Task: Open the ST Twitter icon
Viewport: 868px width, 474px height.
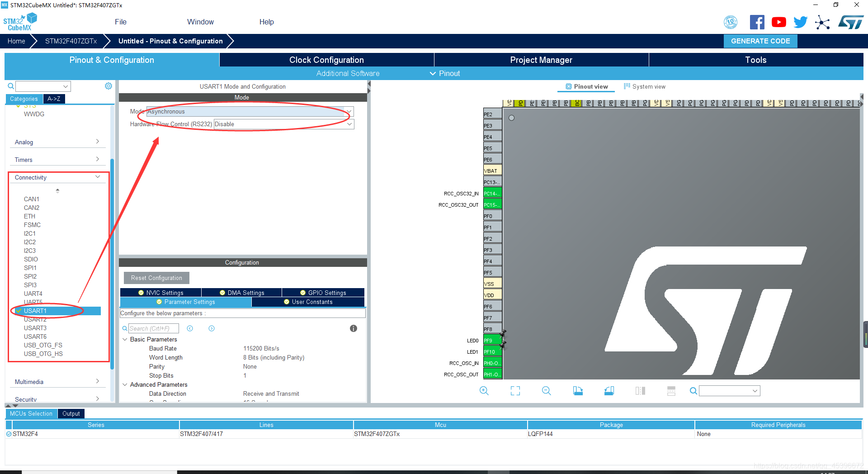Action: pos(800,22)
